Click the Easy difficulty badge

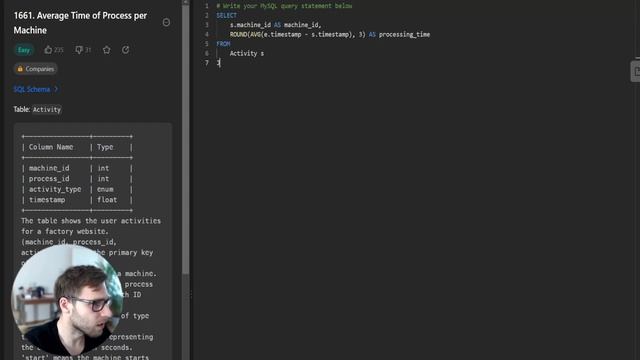(24, 50)
